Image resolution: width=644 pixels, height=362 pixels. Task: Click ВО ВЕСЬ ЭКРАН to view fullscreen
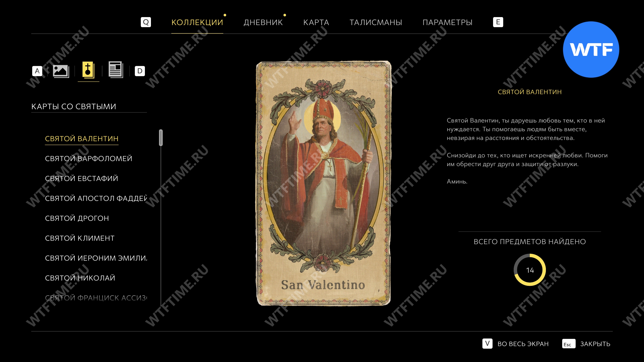[x=523, y=344]
